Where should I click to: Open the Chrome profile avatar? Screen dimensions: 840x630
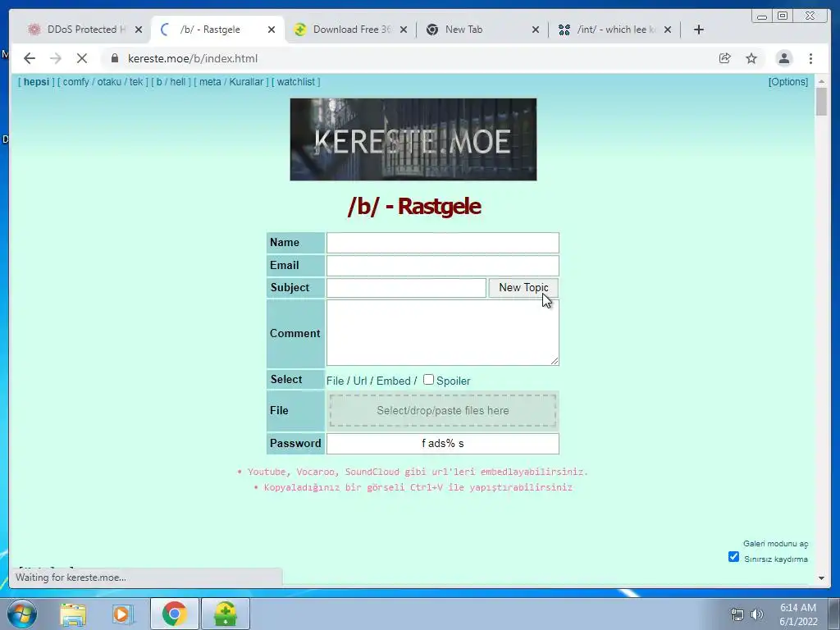pyautogui.click(x=783, y=58)
